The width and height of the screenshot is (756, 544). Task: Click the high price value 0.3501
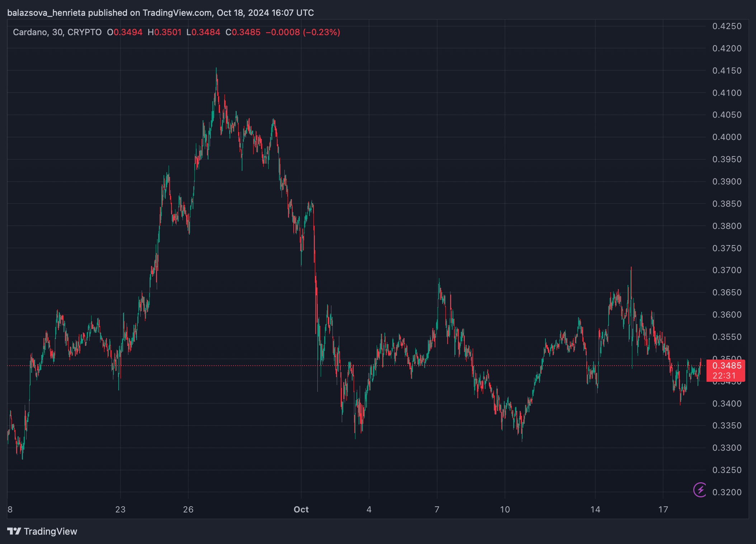click(168, 32)
